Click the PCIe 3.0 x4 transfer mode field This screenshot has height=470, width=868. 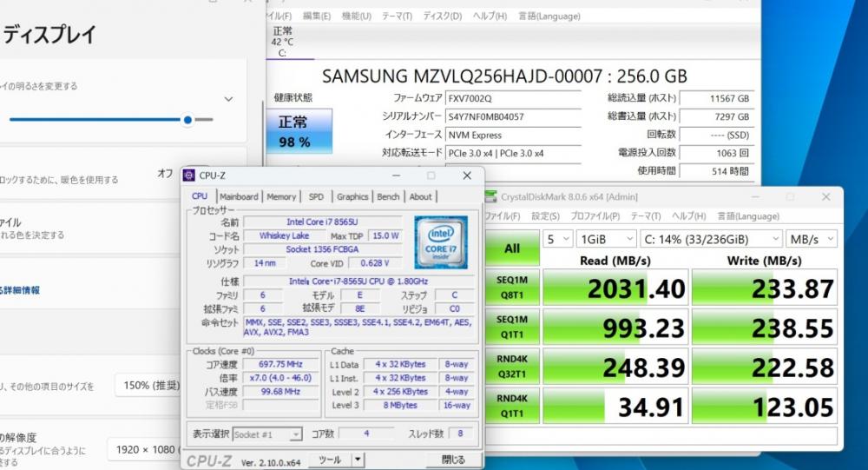coord(513,153)
